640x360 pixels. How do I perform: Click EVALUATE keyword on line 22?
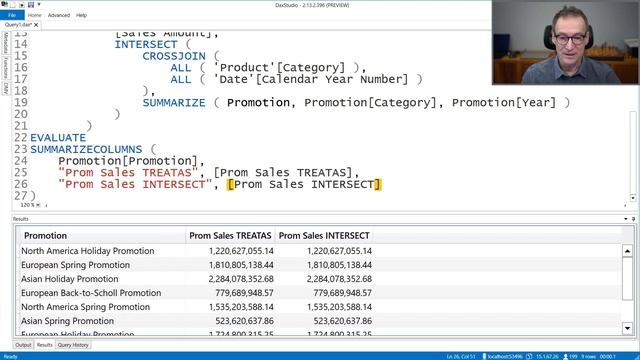click(x=58, y=138)
